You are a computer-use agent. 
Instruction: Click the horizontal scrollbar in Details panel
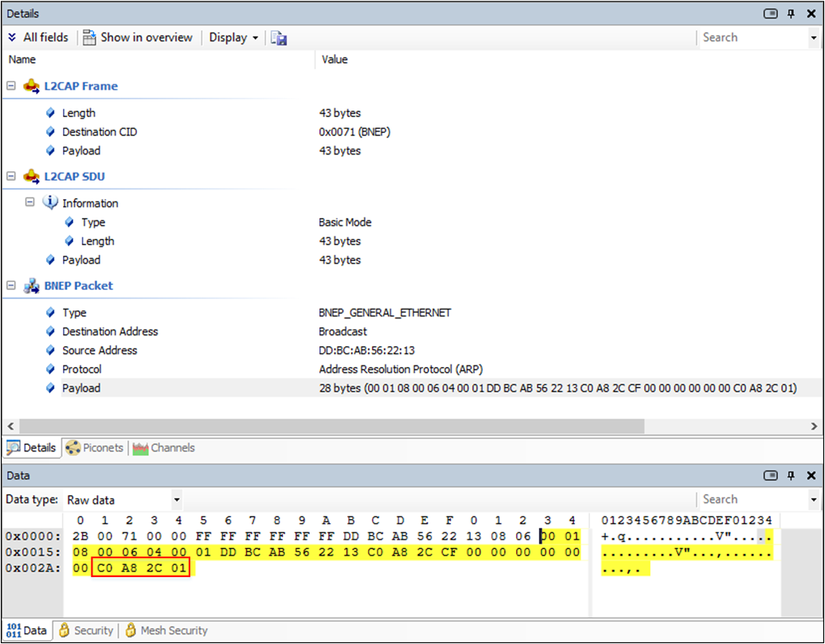click(330, 427)
